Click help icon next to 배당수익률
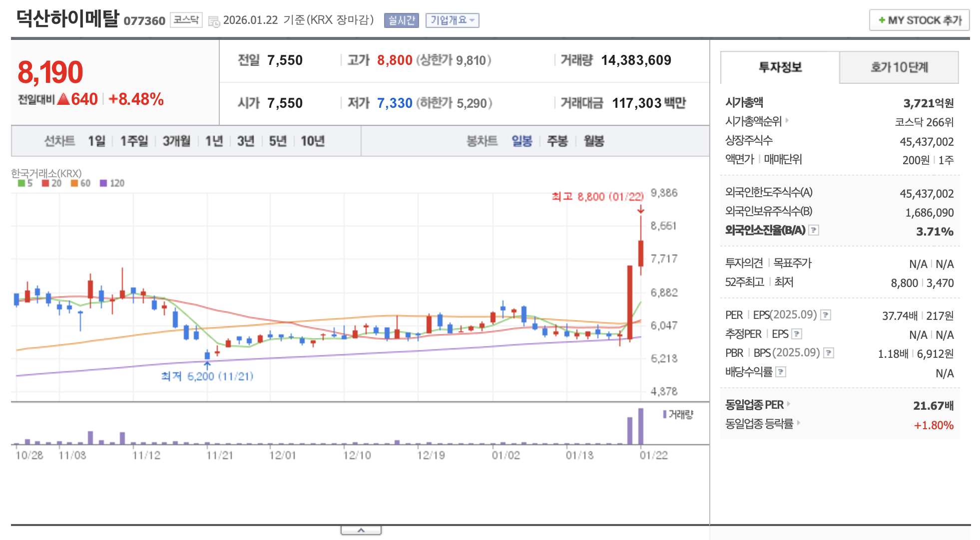Screen dimensions: 980x540 pos(781,372)
